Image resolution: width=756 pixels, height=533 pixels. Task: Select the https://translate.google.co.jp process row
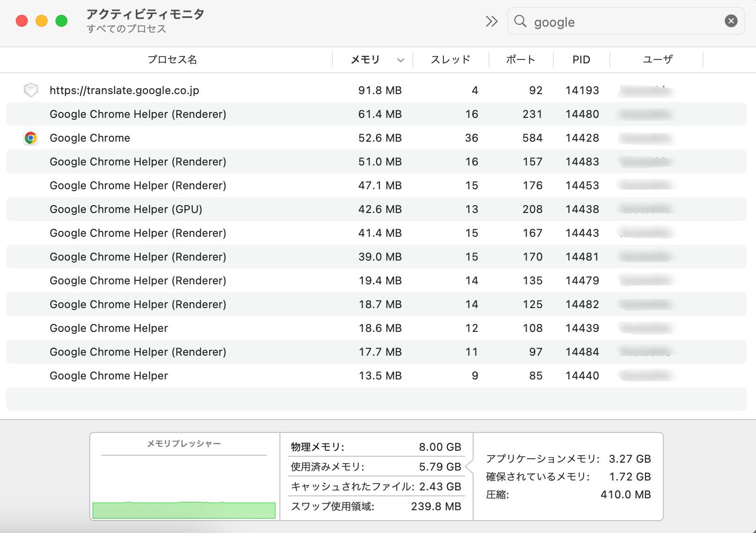(377, 90)
